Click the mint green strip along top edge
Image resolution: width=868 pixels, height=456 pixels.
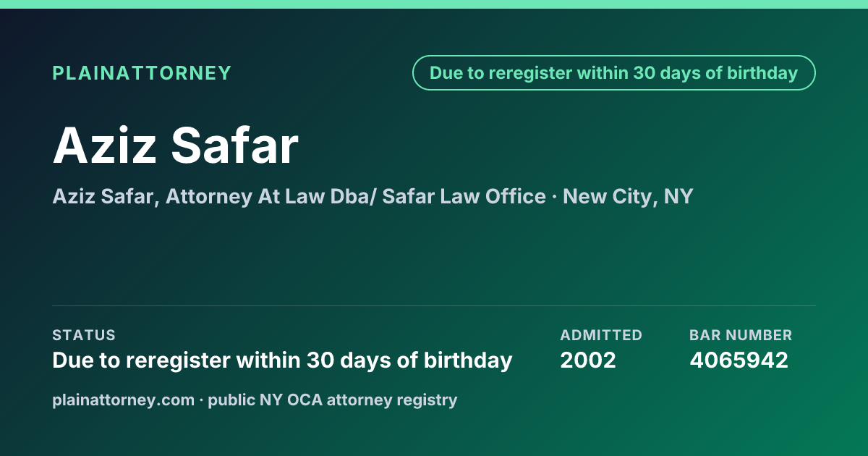click(434, 4)
